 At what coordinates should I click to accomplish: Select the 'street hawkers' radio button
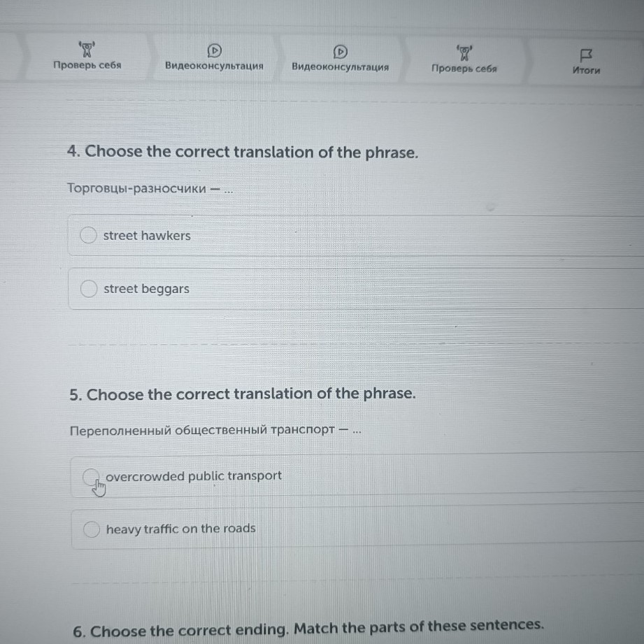click(88, 236)
